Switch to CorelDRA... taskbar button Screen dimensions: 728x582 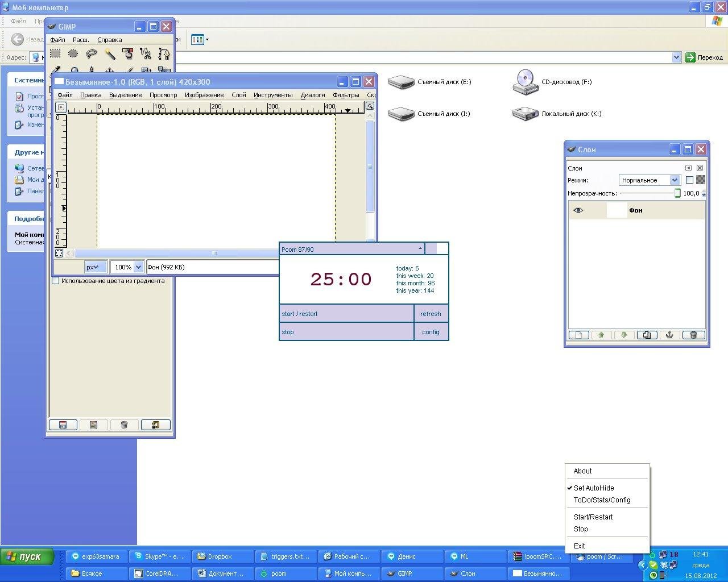tap(160, 573)
